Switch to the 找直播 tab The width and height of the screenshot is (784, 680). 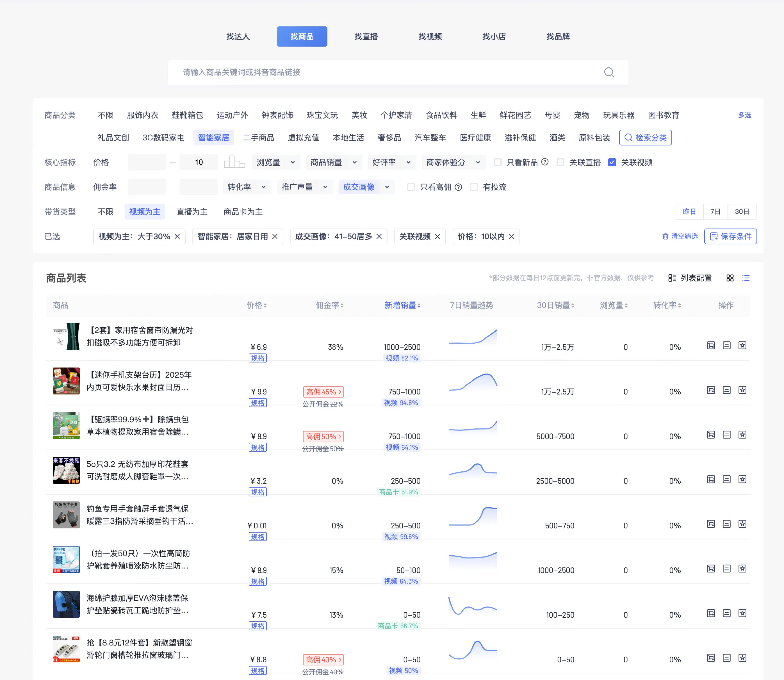(366, 36)
